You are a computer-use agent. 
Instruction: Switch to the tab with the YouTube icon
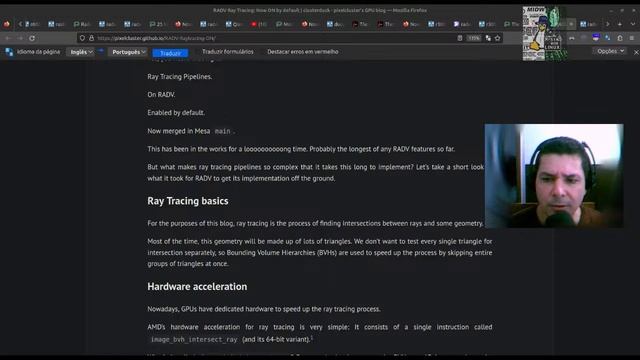tap(259, 24)
